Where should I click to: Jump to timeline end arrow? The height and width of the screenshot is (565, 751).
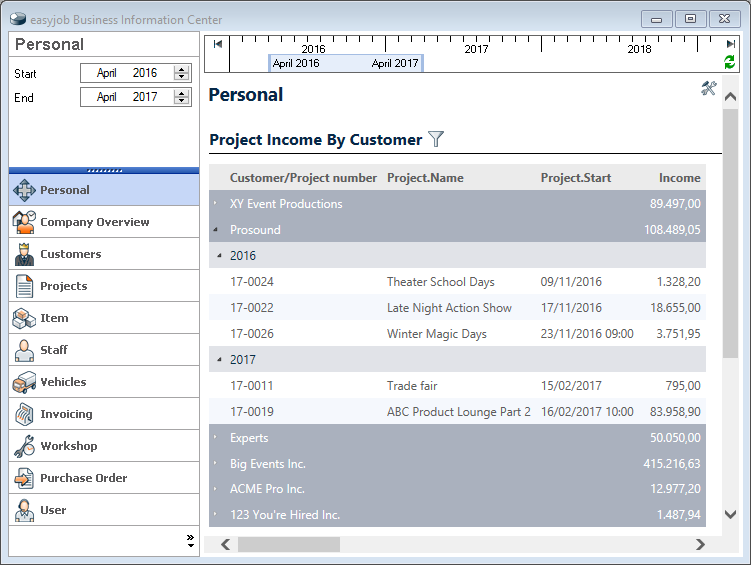pos(730,44)
